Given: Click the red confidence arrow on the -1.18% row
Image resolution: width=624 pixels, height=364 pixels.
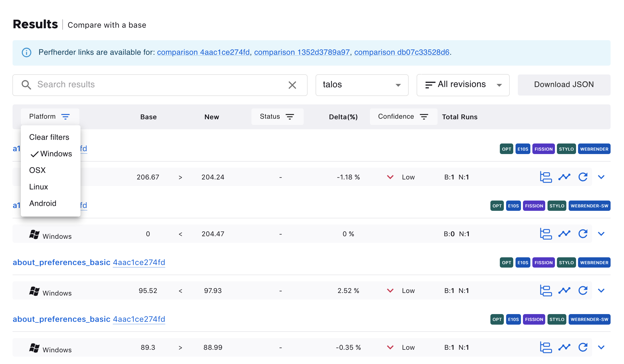Looking at the screenshot, I should click(x=390, y=177).
